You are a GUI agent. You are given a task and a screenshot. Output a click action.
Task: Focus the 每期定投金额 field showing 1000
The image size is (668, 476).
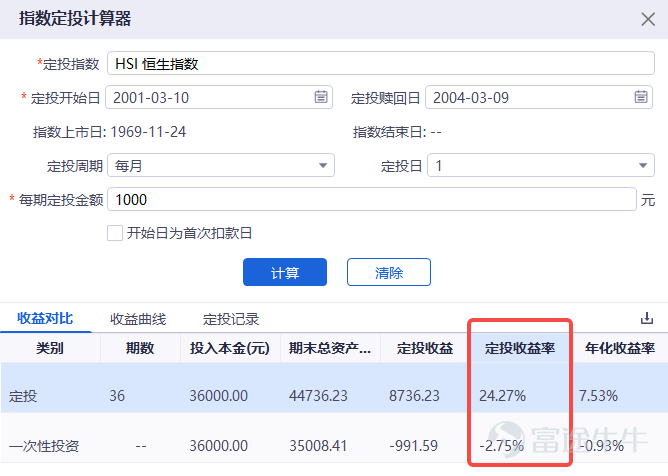coord(372,199)
